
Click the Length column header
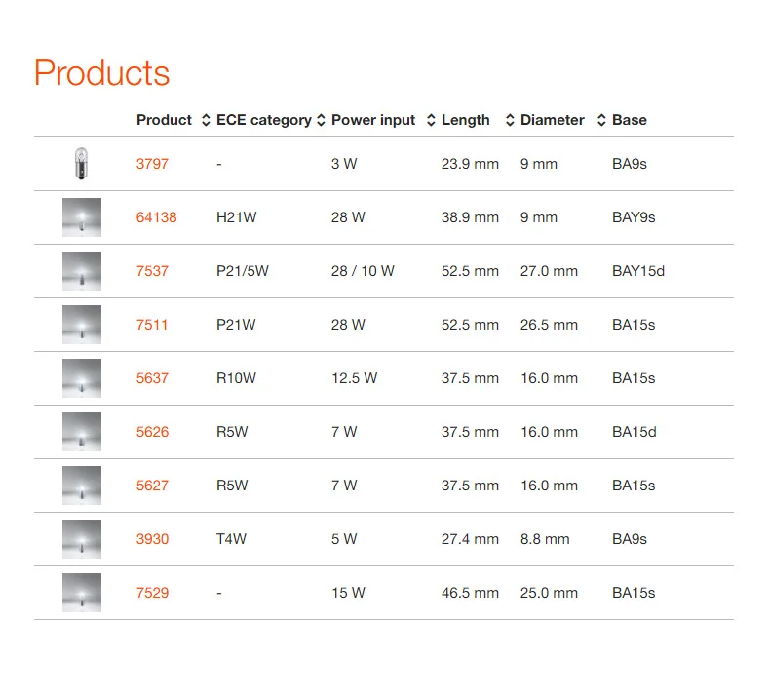click(466, 120)
